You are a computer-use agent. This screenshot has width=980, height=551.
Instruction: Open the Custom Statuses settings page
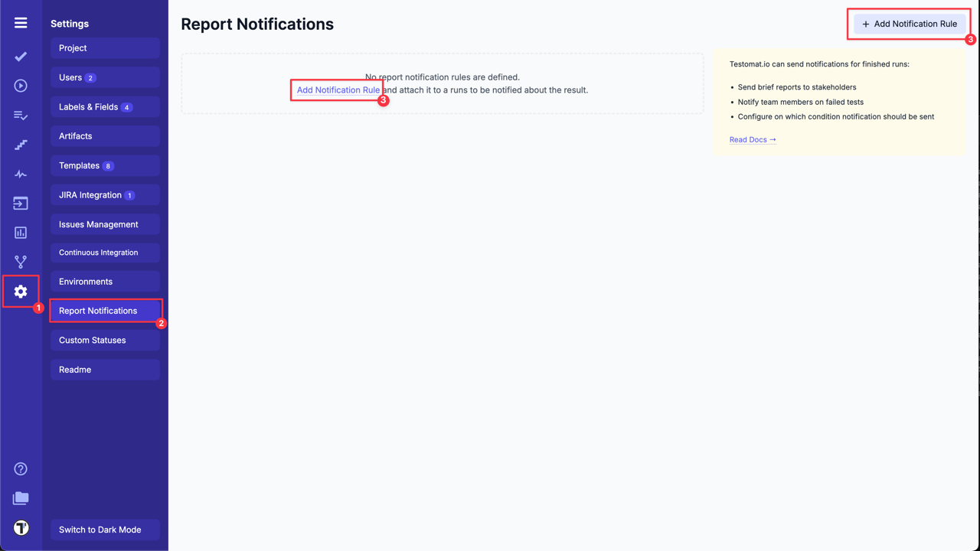coord(105,340)
